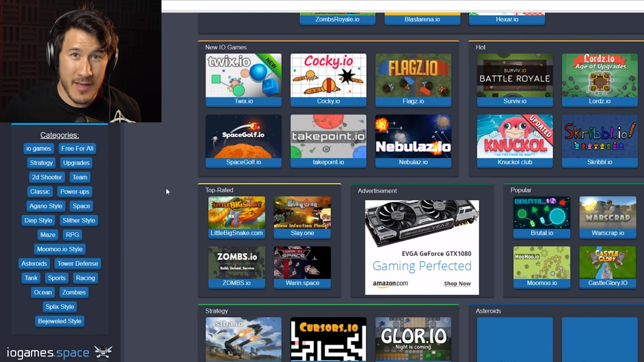The image size is (644, 362).
Task: Filter by RPG category
Action: pos(73,235)
